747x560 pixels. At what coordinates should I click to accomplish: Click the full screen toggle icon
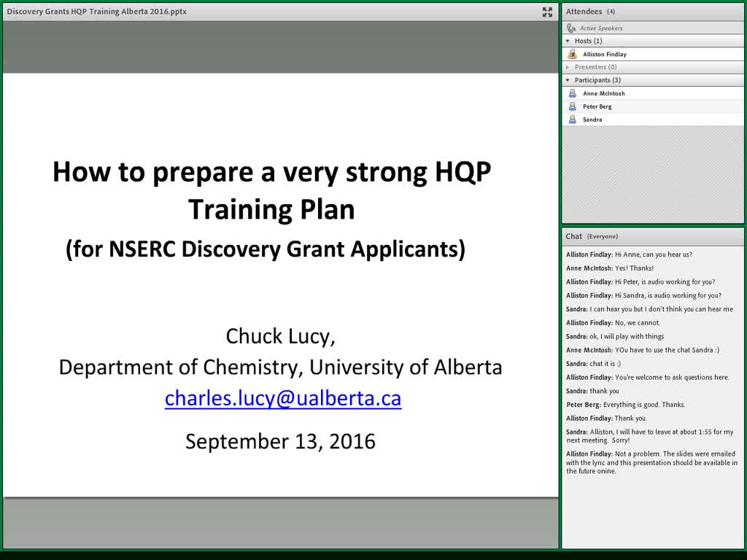[x=547, y=12]
